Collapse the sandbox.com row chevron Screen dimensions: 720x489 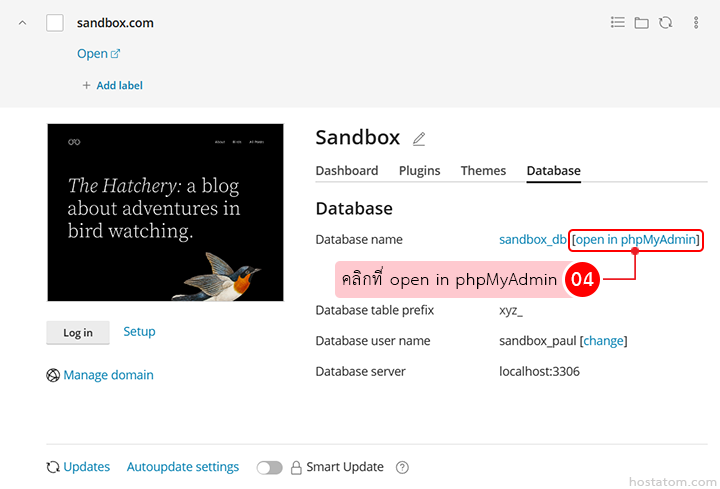pos(23,23)
